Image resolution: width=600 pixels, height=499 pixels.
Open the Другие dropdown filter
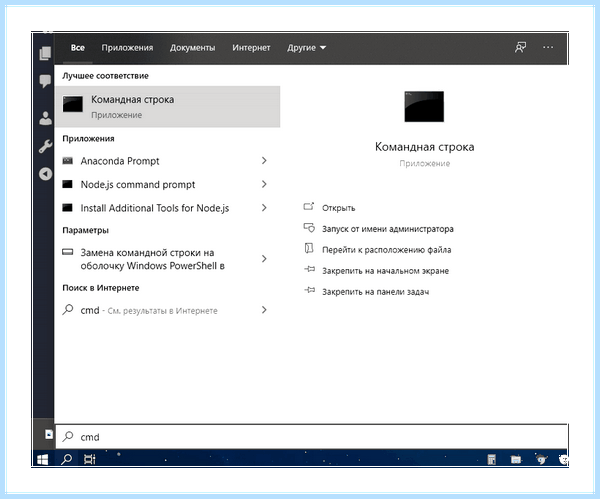tap(306, 48)
